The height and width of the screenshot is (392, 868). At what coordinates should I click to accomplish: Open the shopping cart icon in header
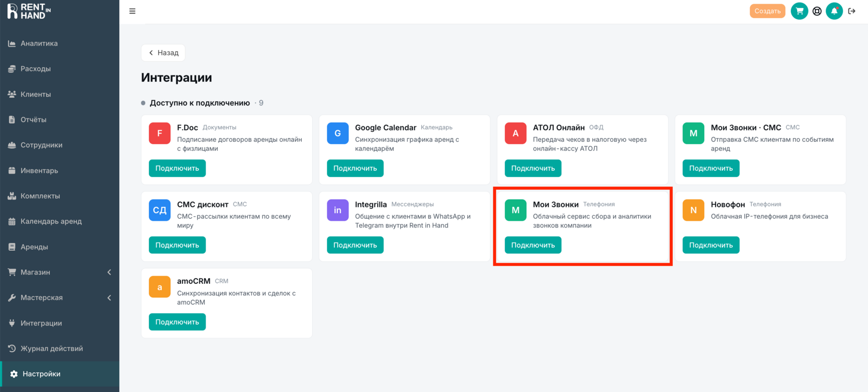[x=799, y=11]
